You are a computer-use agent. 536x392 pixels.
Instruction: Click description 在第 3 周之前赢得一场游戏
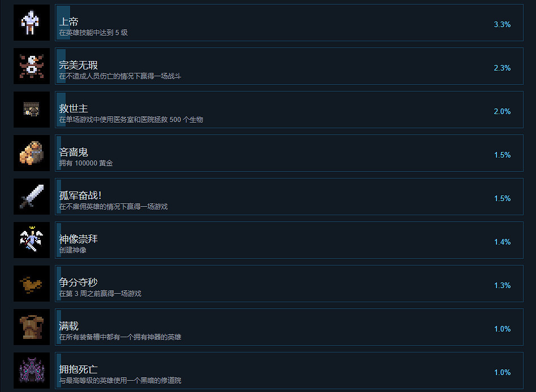100,294
